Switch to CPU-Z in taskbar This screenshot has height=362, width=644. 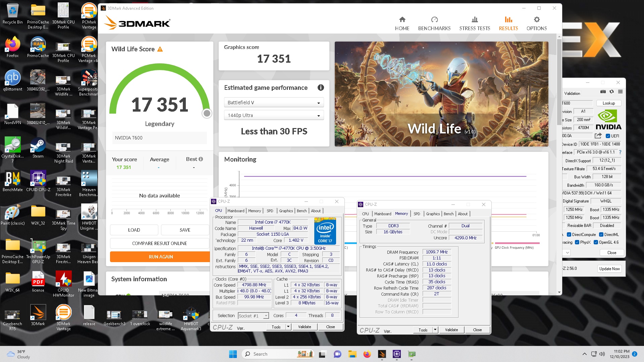click(x=397, y=354)
